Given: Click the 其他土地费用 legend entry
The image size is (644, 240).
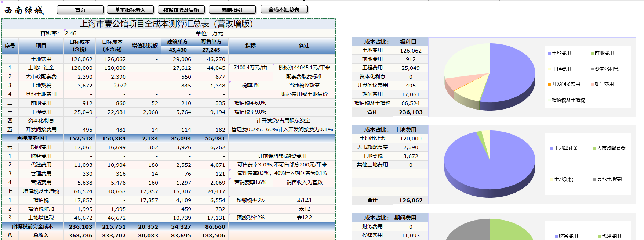Looking at the screenshot, I should point(610,179).
